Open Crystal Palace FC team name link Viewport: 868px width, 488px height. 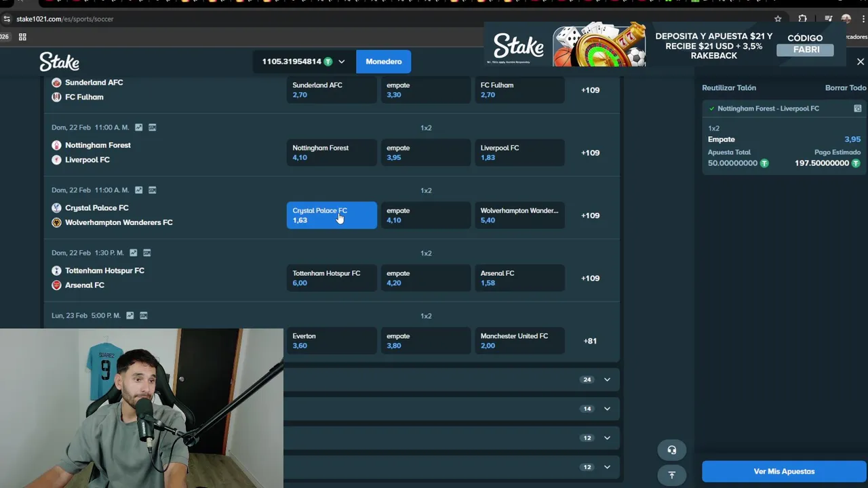tap(97, 208)
